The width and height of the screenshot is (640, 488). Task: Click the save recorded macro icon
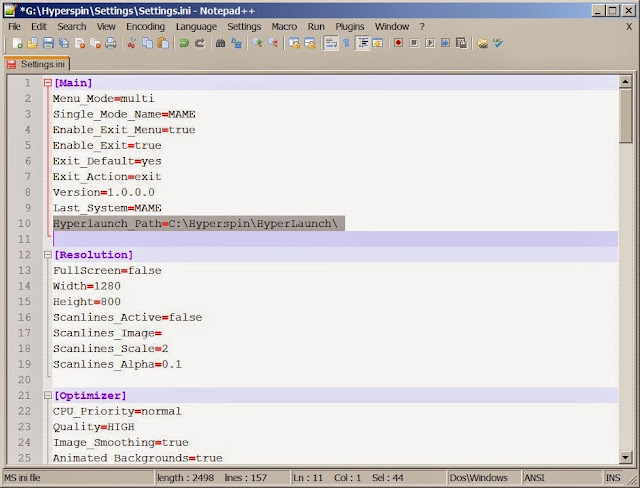click(x=461, y=43)
